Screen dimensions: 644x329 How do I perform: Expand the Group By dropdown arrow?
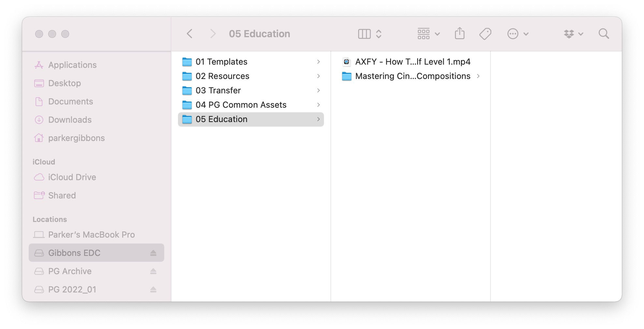pos(437,34)
